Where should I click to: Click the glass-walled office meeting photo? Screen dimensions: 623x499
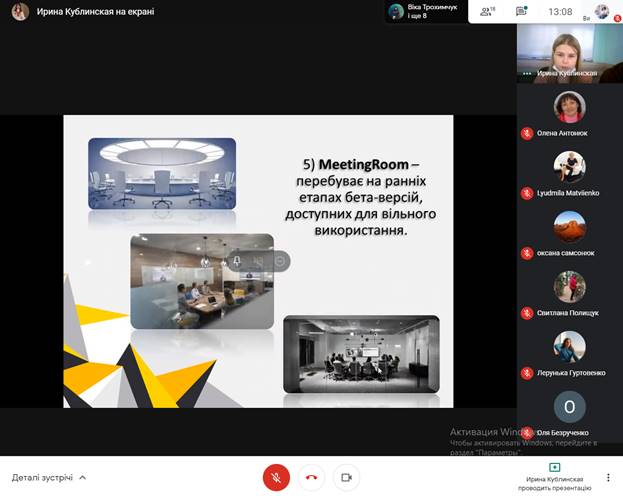202,281
